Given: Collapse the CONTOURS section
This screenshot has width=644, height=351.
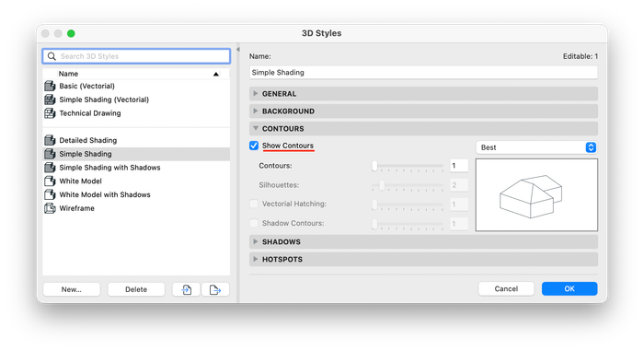Looking at the screenshot, I should [423, 129].
